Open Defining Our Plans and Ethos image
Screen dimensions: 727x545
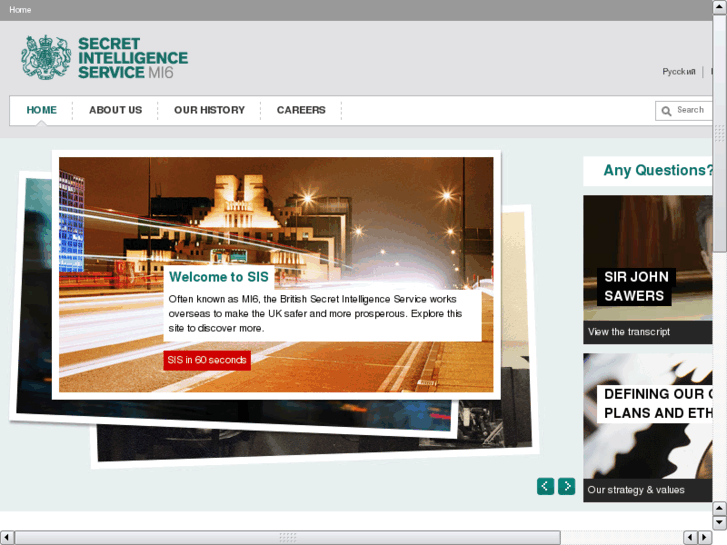[648, 416]
